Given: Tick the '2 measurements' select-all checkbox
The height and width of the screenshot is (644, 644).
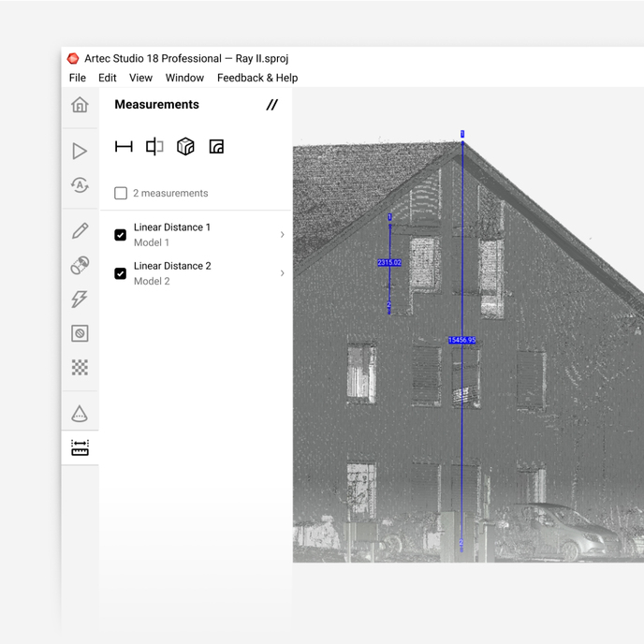Looking at the screenshot, I should 121,193.
